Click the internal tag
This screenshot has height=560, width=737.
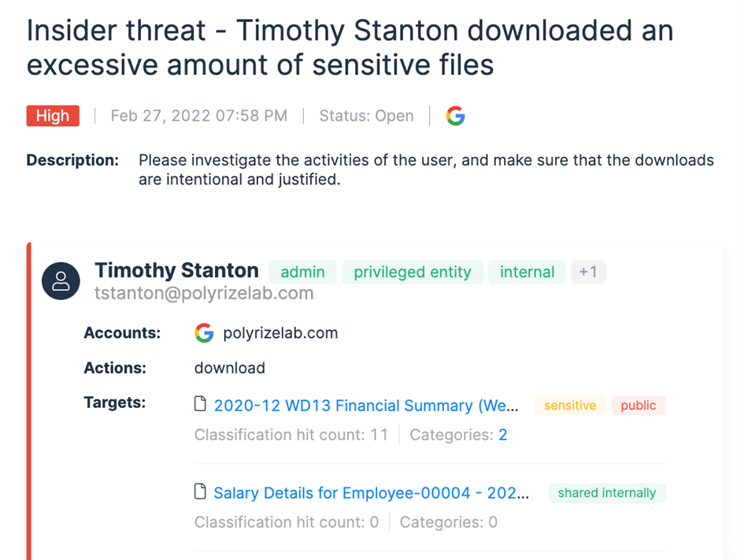[x=527, y=272]
